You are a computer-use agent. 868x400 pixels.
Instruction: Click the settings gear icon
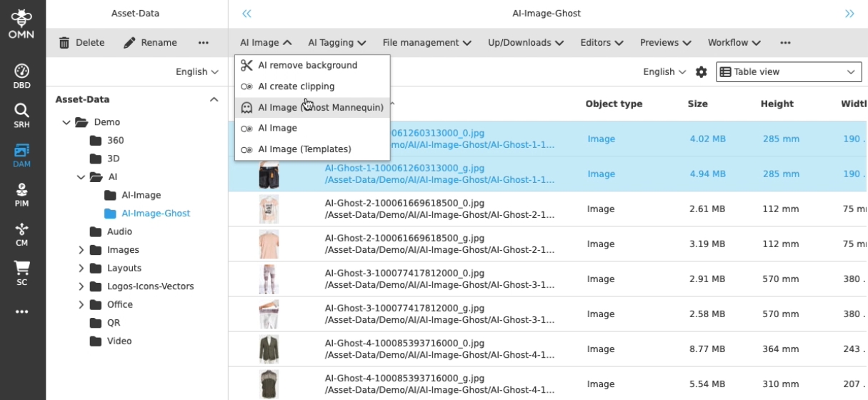[702, 72]
